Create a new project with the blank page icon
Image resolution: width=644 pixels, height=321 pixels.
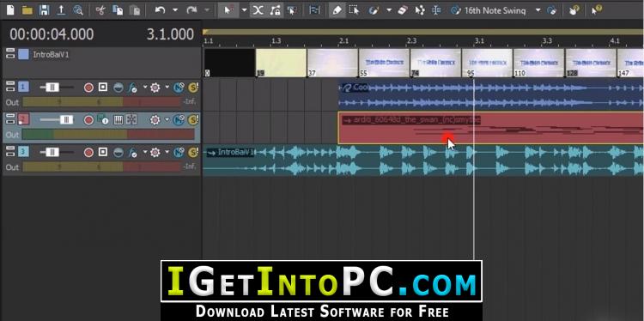(10, 10)
